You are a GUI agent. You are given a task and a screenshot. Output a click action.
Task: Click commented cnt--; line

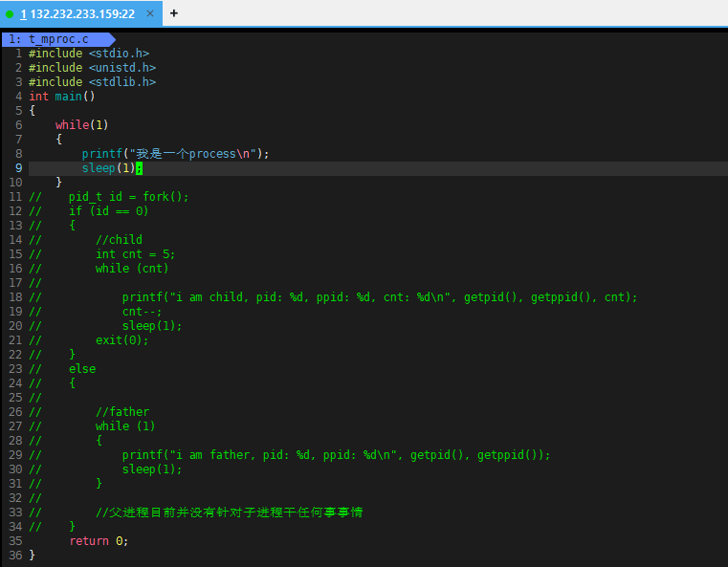(143, 312)
